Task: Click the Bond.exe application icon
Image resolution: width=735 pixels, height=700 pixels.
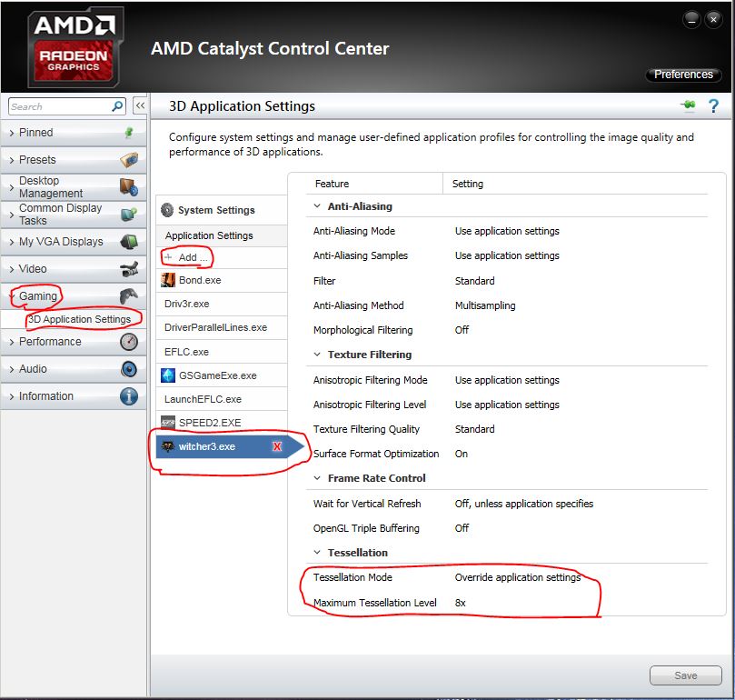Action: (x=168, y=280)
